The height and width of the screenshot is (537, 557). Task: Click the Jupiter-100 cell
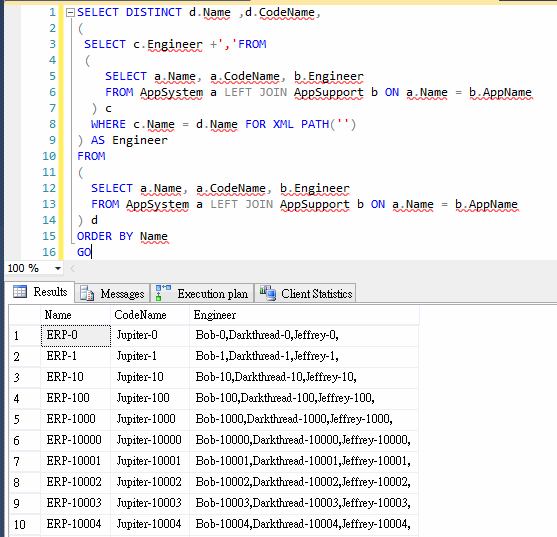[150, 398]
